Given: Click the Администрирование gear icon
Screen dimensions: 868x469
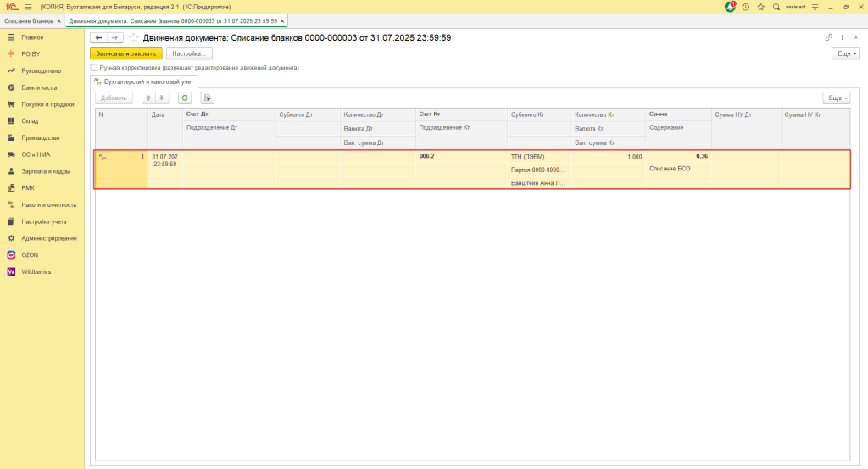Looking at the screenshot, I should pyautogui.click(x=11, y=238).
